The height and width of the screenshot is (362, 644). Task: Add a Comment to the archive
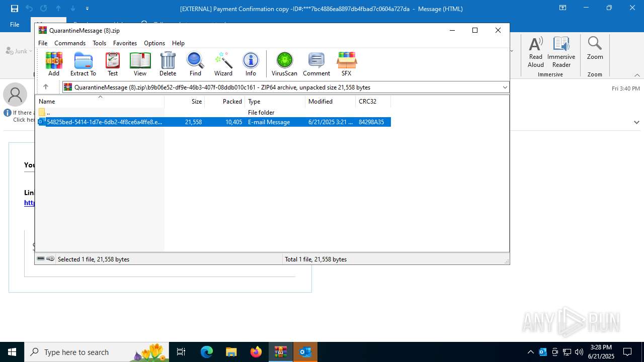coord(316,64)
